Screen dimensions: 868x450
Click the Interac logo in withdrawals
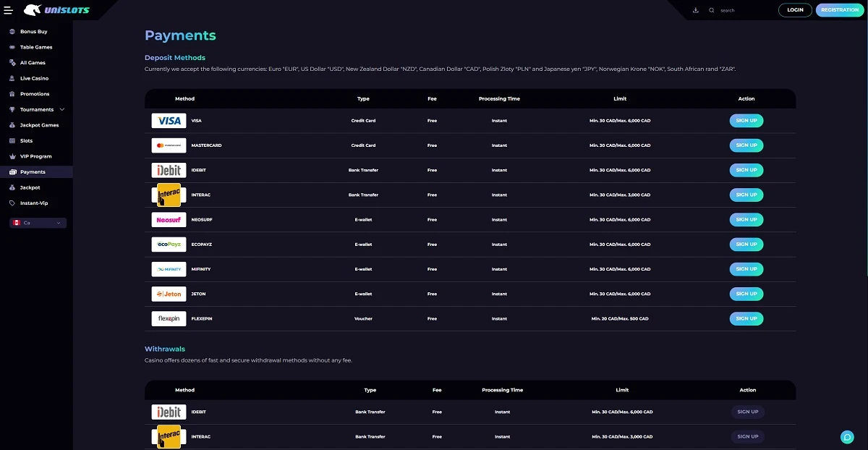click(x=169, y=436)
